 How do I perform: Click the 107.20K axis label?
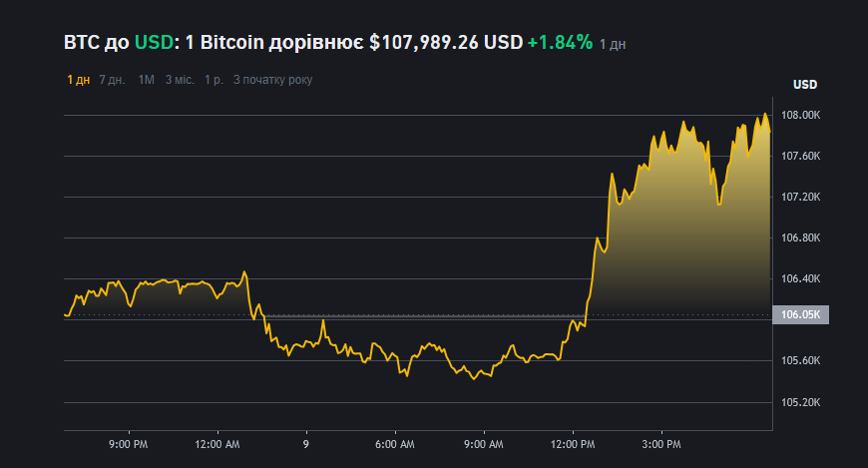coord(800,198)
